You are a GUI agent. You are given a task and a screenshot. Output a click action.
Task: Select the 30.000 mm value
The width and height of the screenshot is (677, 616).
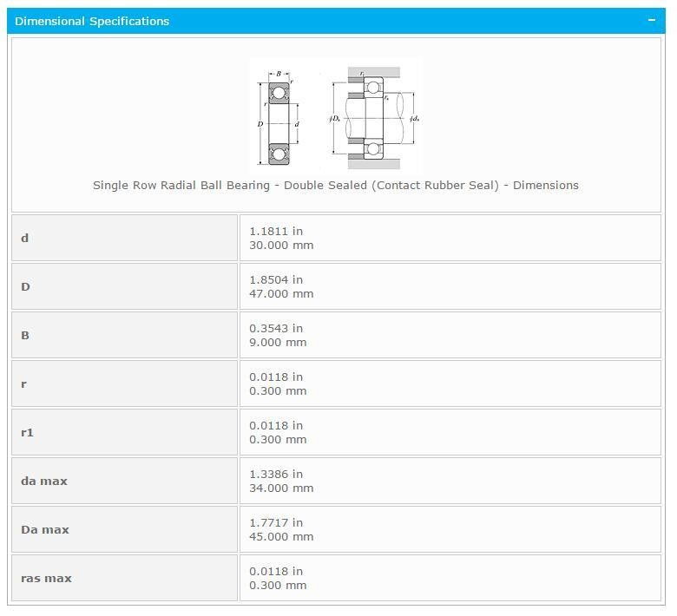281,246
